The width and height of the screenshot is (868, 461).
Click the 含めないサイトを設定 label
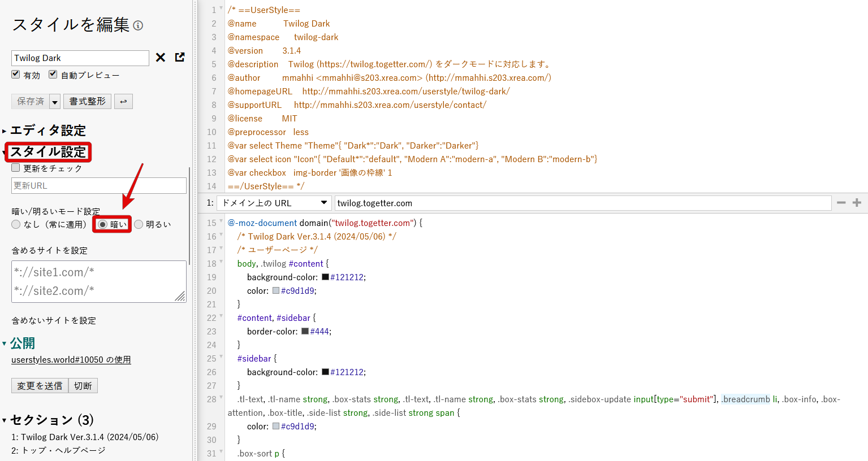(x=54, y=320)
